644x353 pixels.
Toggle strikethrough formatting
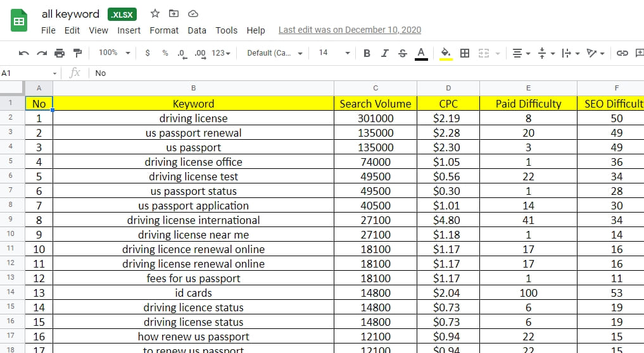click(x=402, y=53)
